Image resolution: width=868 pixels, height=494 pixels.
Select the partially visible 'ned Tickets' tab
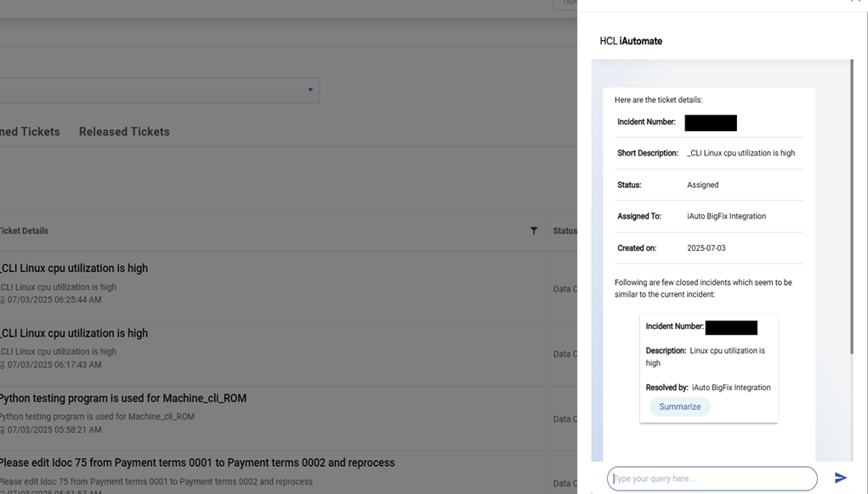[x=30, y=132]
